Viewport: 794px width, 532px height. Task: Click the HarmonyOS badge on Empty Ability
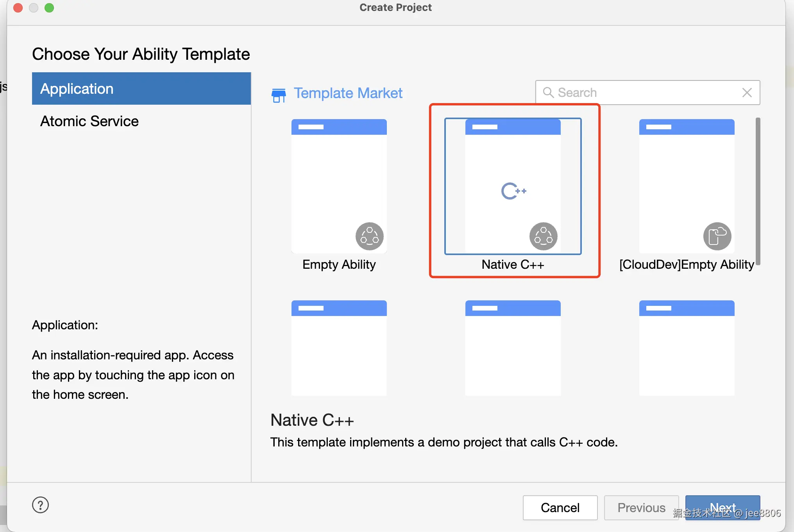pos(369,236)
